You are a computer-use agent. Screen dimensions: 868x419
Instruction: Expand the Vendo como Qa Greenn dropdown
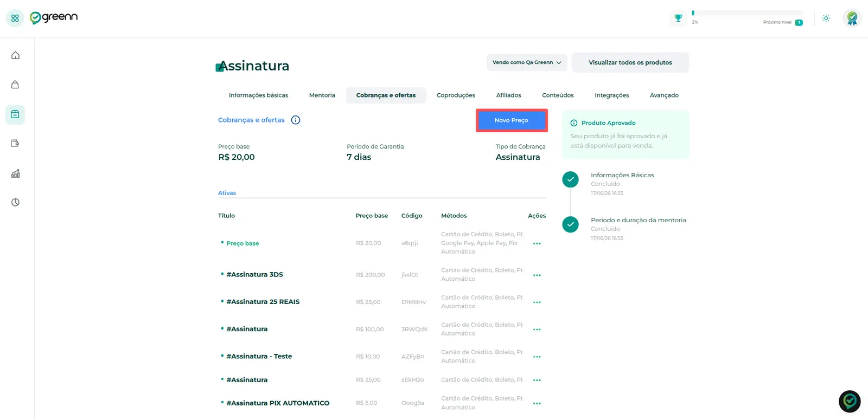(x=527, y=62)
